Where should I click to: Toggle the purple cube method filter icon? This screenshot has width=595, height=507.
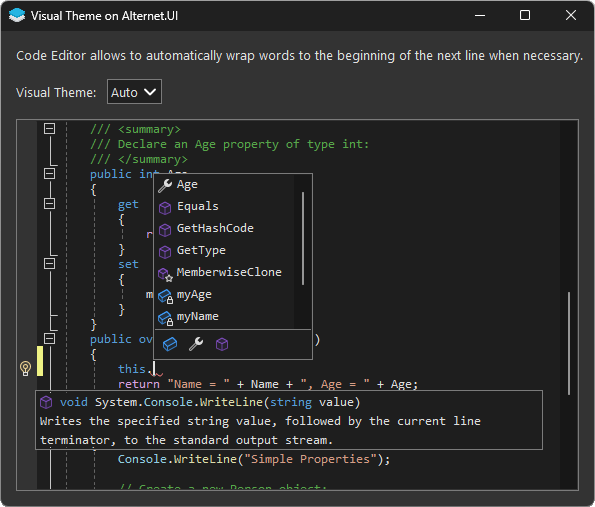pos(222,344)
